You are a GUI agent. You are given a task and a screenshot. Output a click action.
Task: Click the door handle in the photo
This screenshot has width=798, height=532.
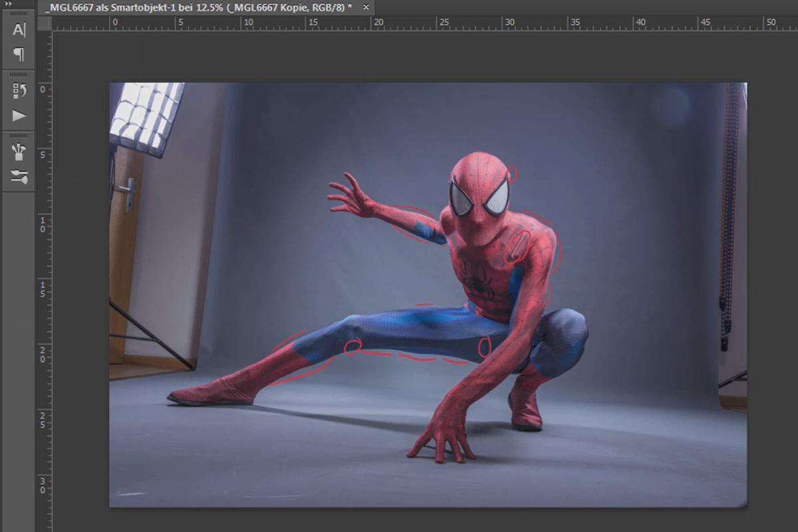[x=128, y=194]
